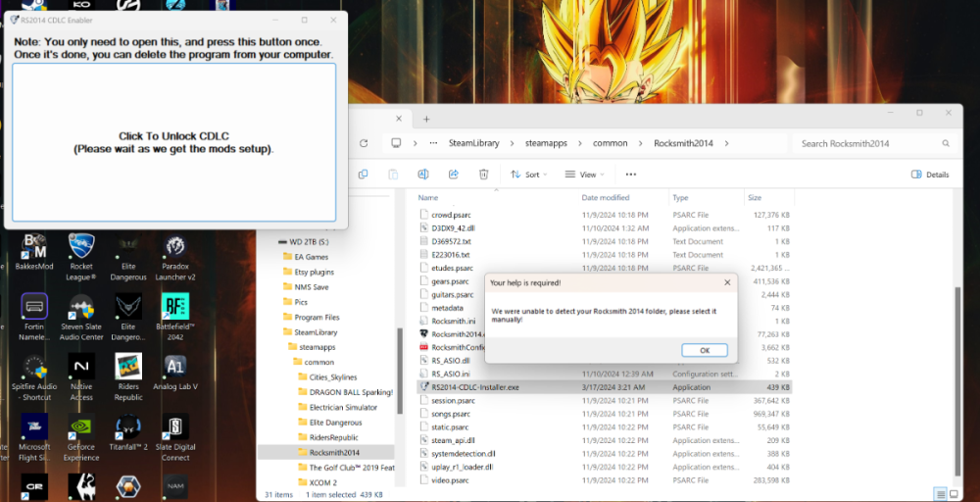Open the Sort dropdown in Explorer

pos(529,175)
